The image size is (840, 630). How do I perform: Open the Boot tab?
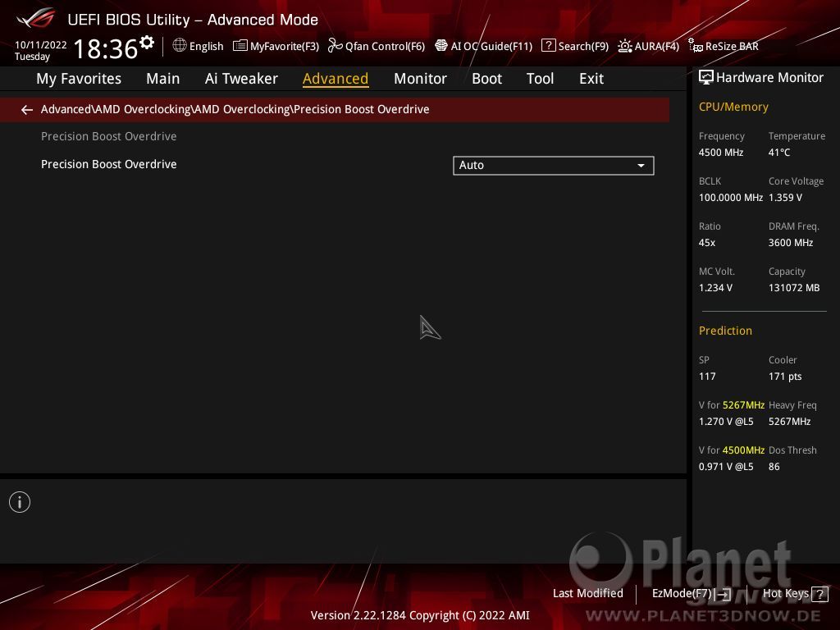(x=486, y=79)
